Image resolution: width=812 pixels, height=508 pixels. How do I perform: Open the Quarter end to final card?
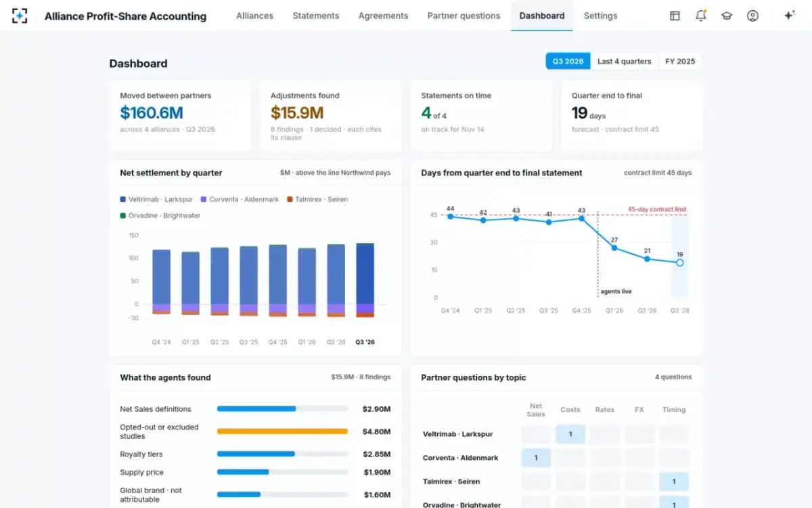[631, 116]
